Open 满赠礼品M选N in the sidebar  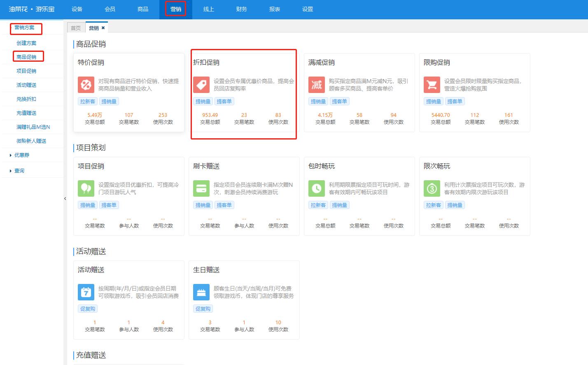[x=33, y=127]
